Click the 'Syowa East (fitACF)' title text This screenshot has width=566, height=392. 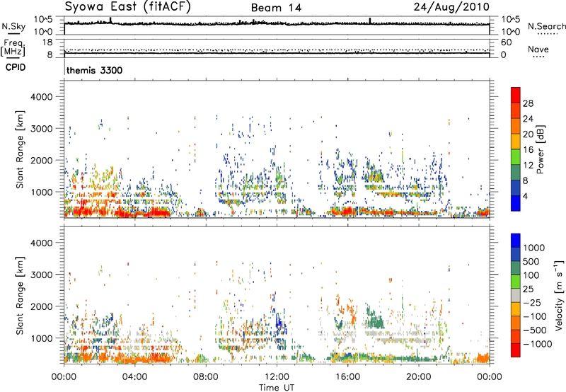[x=127, y=7]
